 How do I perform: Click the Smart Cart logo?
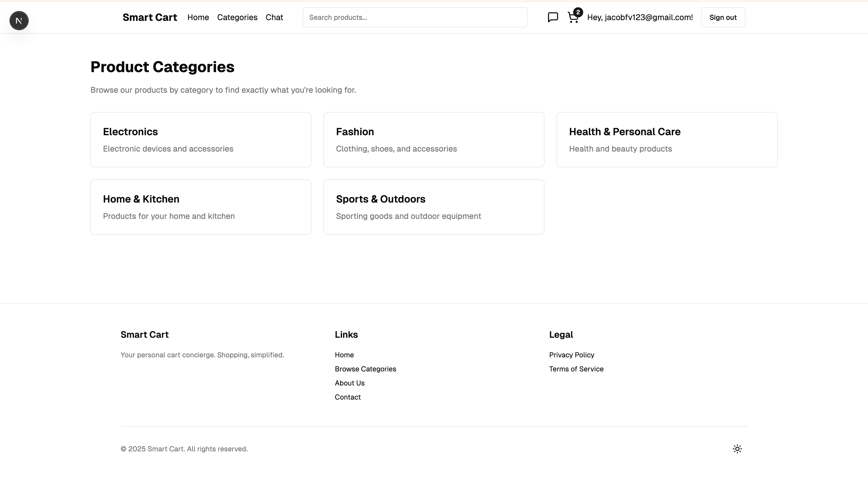pos(150,18)
